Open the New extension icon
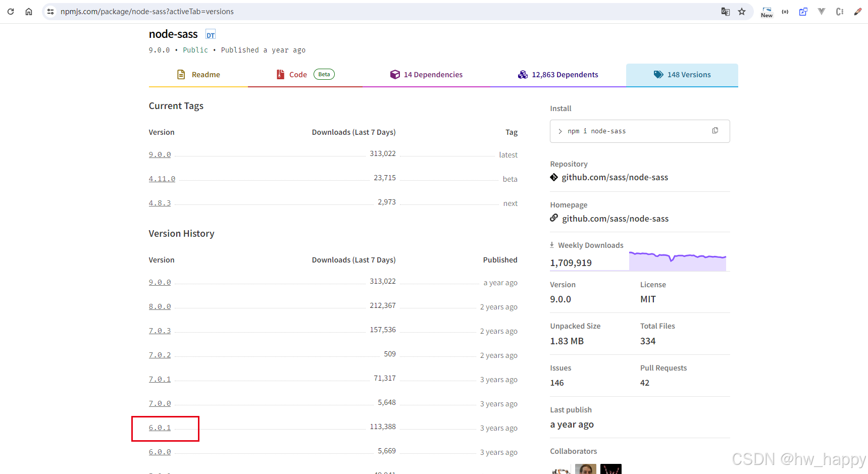The image size is (868, 474). click(767, 12)
